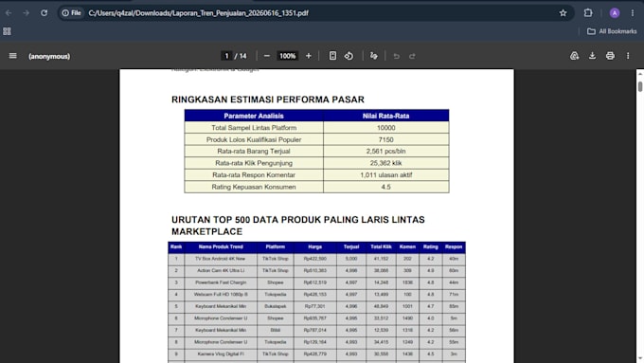Click the Total Sampel Lintas Platform cell
The image size is (644, 363).
point(254,128)
